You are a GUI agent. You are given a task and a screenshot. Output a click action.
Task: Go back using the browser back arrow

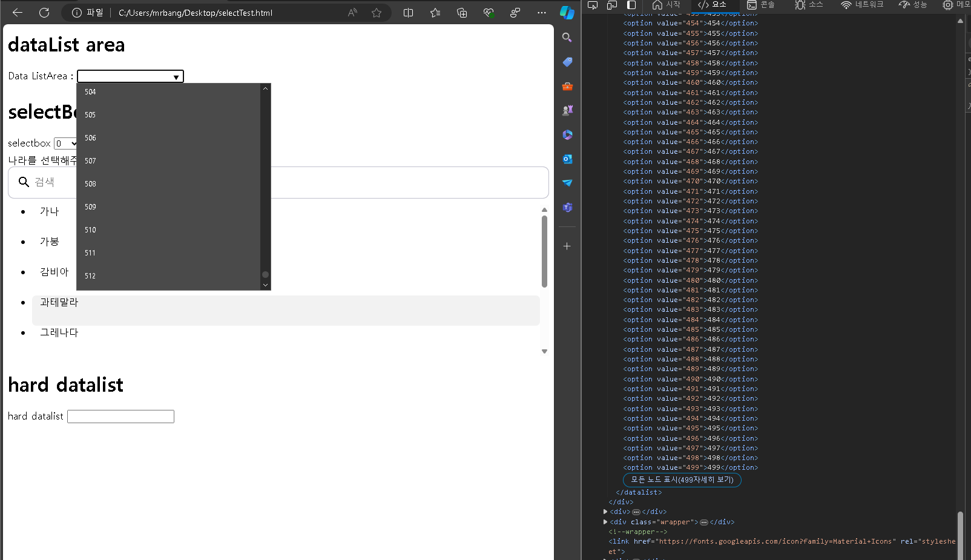coord(18,13)
